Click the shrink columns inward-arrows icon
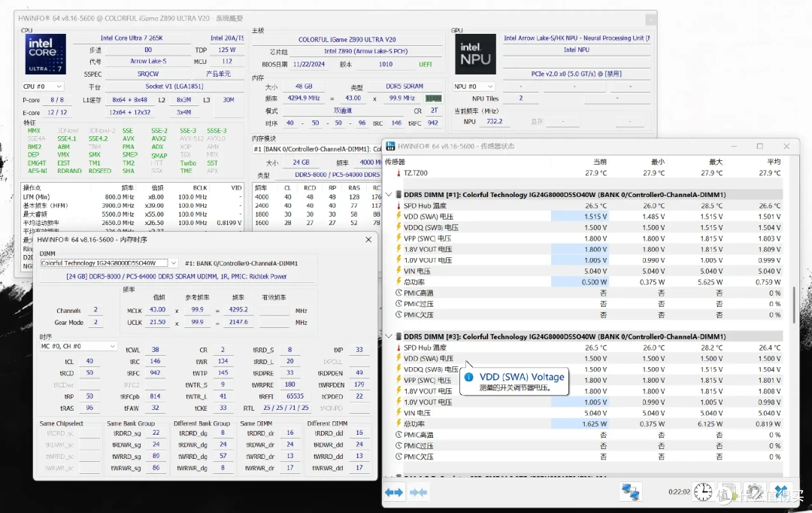The height and width of the screenshot is (513, 812). click(x=418, y=492)
